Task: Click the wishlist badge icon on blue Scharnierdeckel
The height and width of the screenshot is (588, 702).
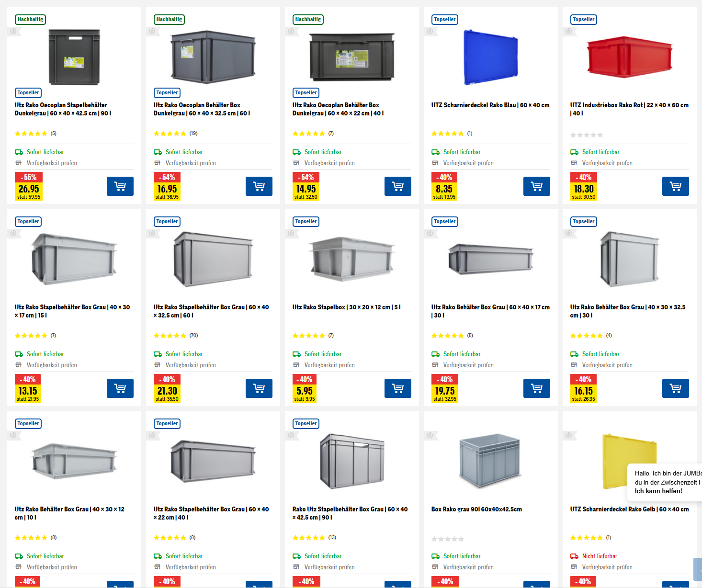Action: [x=430, y=31]
